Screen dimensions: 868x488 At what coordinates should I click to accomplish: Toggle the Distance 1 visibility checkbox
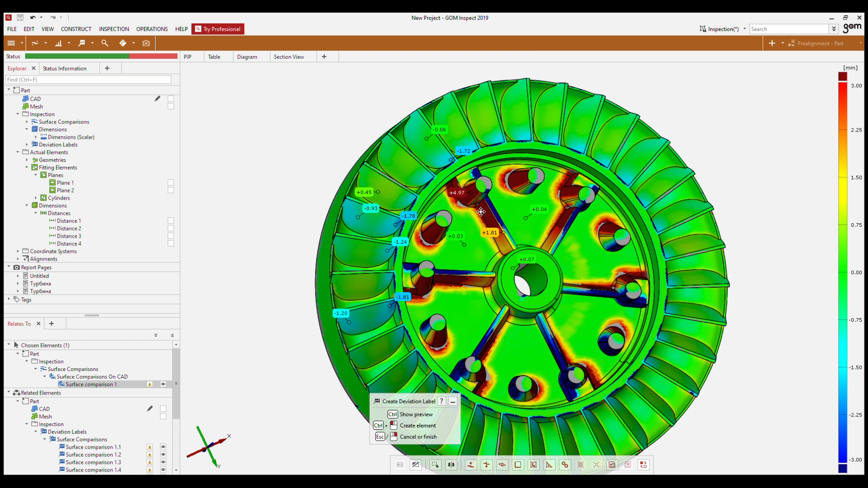(171, 221)
